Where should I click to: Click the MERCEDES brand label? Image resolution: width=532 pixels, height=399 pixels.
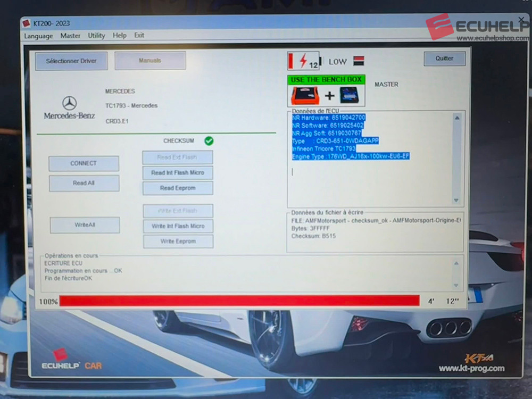(x=120, y=92)
